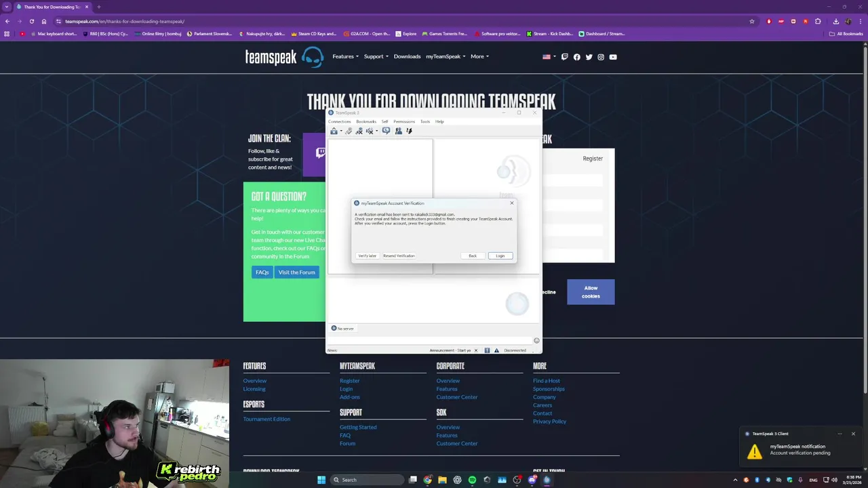868x488 pixels.
Task: Click the Disconnect from server toolbar icon
Action: pyautogui.click(x=349, y=131)
